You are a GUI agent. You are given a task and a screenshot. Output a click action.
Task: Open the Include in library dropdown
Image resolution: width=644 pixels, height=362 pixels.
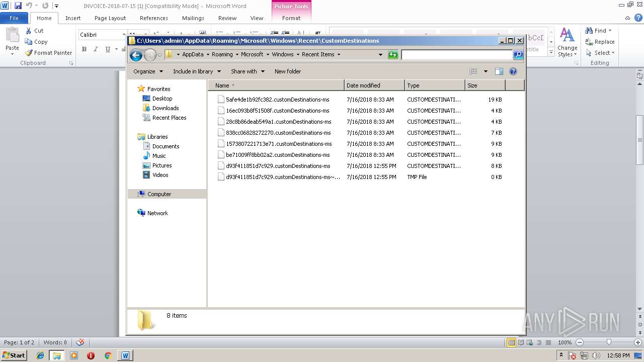pyautogui.click(x=197, y=71)
